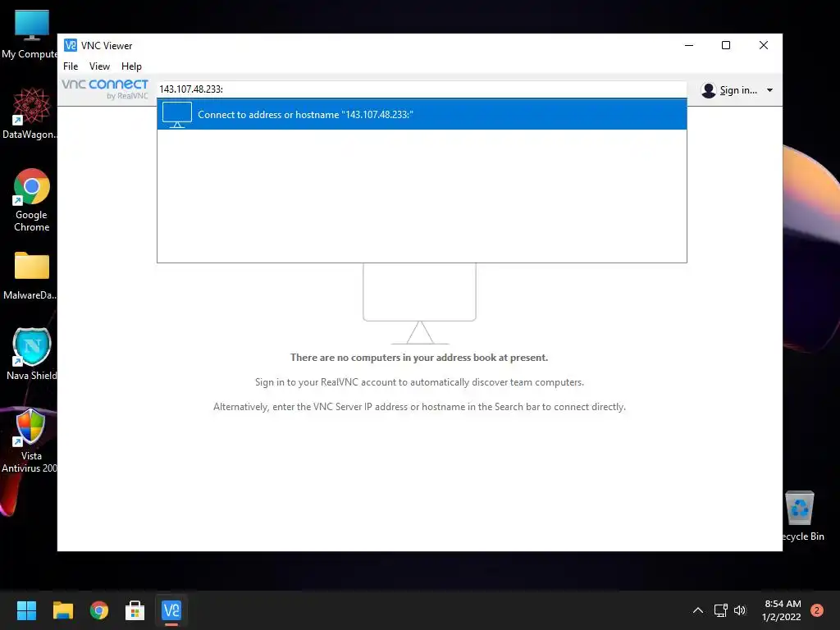Click the volume speaker icon in tray
840x630 pixels.
[x=740, y=610]
